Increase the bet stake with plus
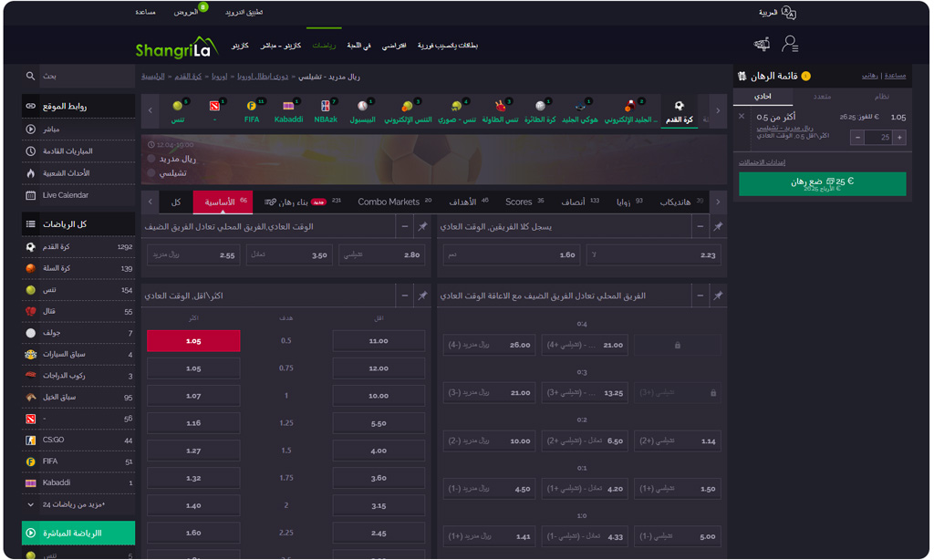This screenshot has width=934, height=560. coord(899,138)
